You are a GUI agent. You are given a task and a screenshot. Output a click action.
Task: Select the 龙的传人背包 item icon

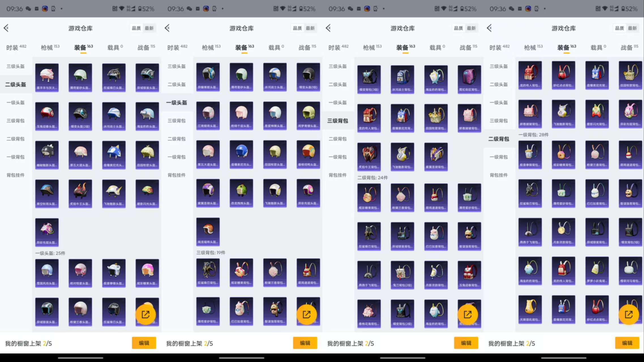click(369, 118)
